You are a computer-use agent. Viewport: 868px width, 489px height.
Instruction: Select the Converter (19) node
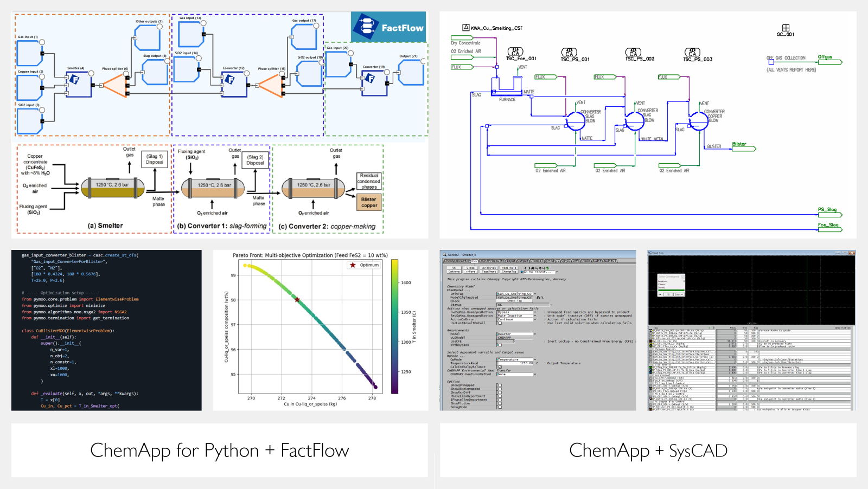point(374,82)
